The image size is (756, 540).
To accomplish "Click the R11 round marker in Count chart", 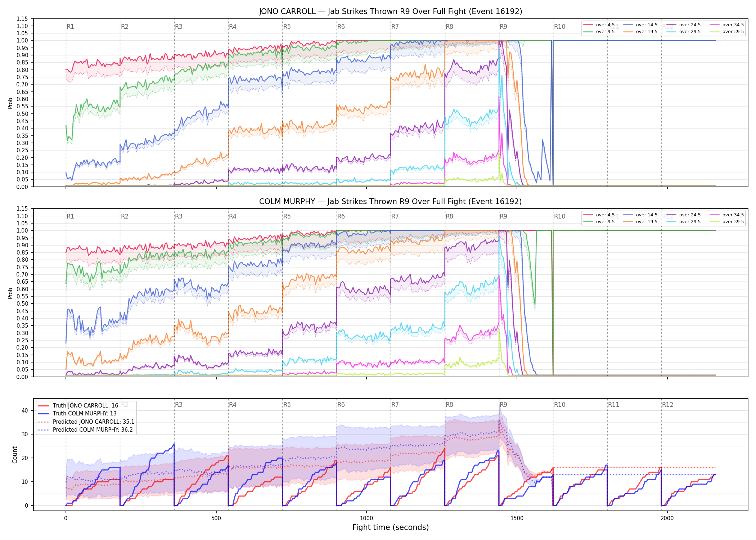I will [614, 405].
